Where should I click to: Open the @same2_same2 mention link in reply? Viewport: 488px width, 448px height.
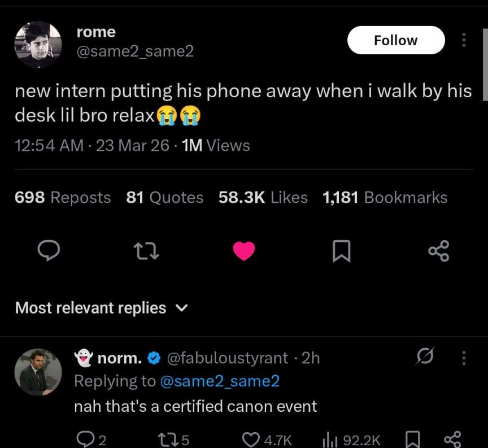click(x=220, y=381)
